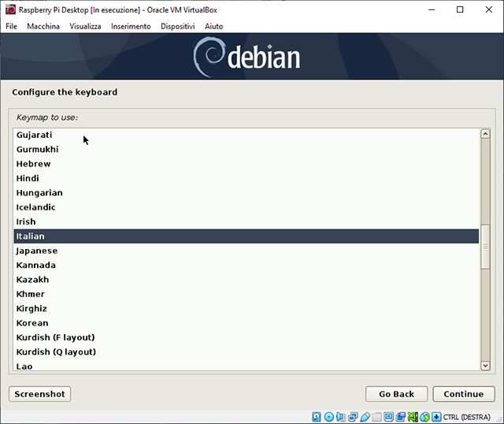Viewport: 504px width, 424px height.
Task: Select Japanese keymap from the list
Action: pos(36,251)
